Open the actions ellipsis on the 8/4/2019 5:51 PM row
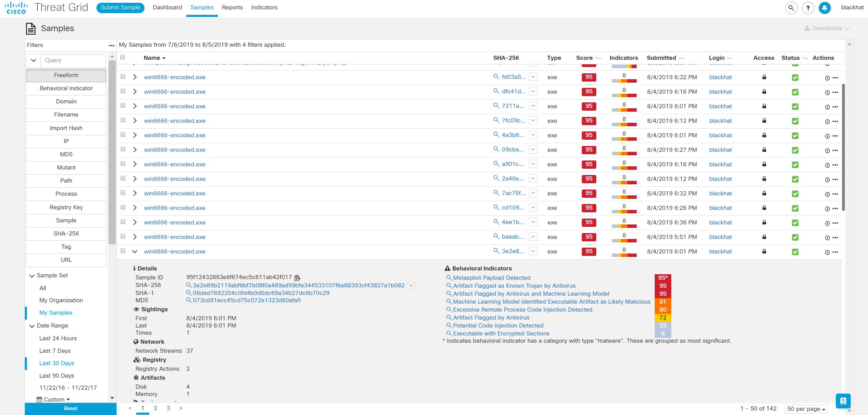Screen dimensions: 868x415 point(835,238)
